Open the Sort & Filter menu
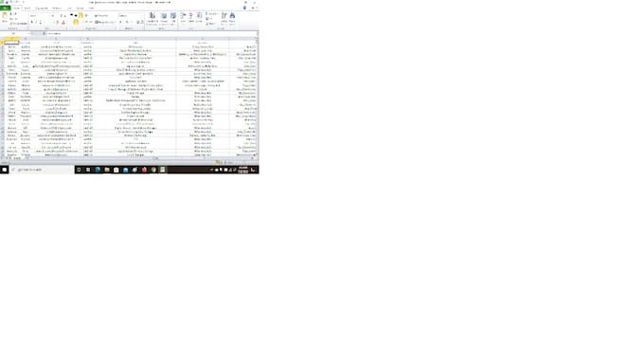This screenshot has width=644, height=362. point(224,19)
